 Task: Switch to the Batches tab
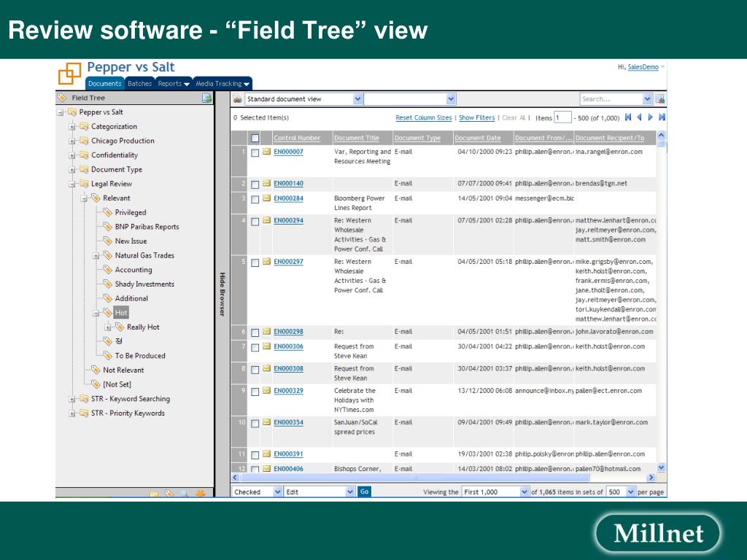139,83
